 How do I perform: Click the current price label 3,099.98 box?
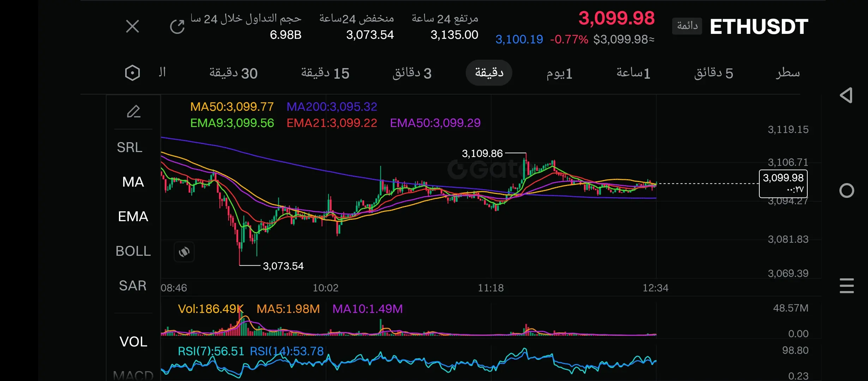click(x=783, y=183)
